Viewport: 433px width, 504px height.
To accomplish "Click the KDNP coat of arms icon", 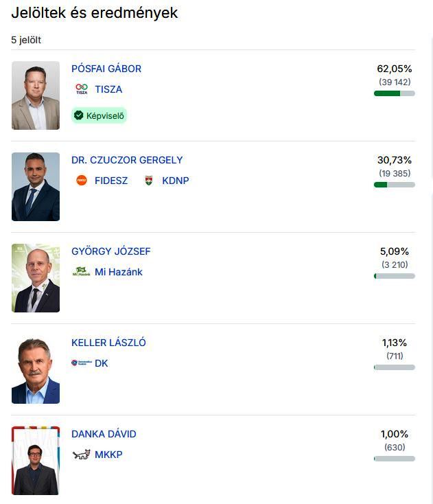I will (149, 181).
